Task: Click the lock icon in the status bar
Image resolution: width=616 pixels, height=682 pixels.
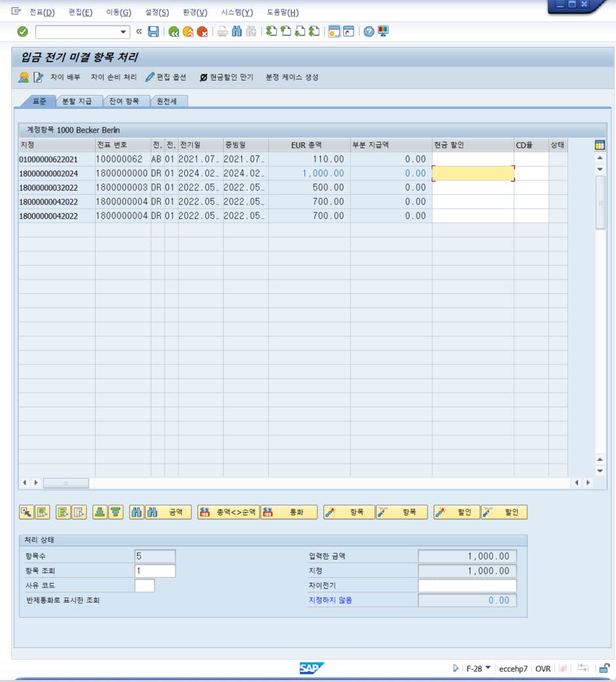Action: tap(604, 668)
